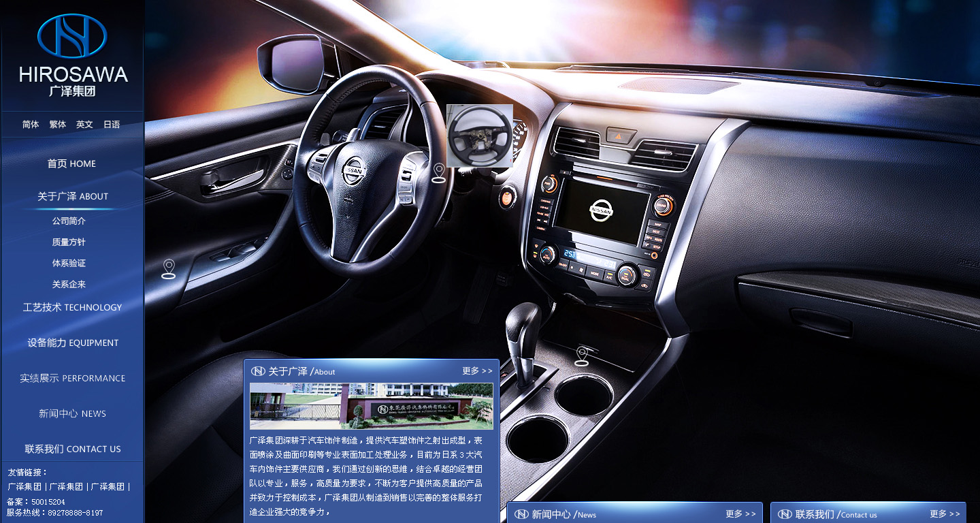Select the 质量方针 submenu item

pyautogui.click(x=69, y=242)
